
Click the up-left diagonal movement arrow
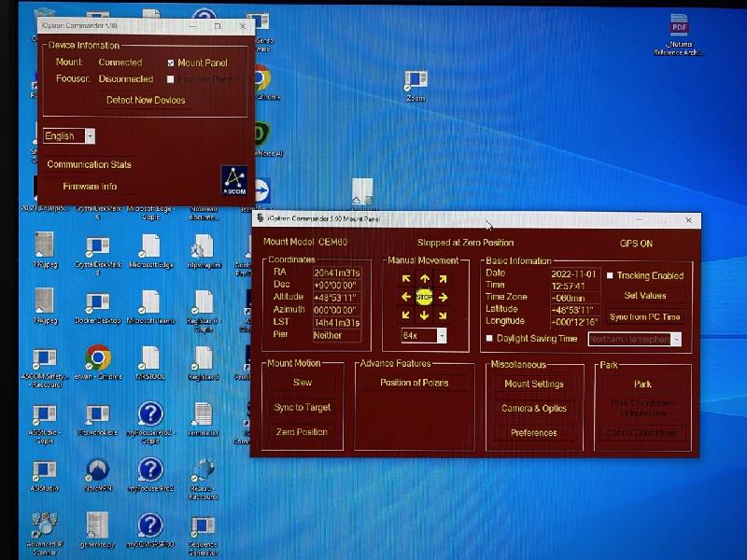tap(406, 279)
